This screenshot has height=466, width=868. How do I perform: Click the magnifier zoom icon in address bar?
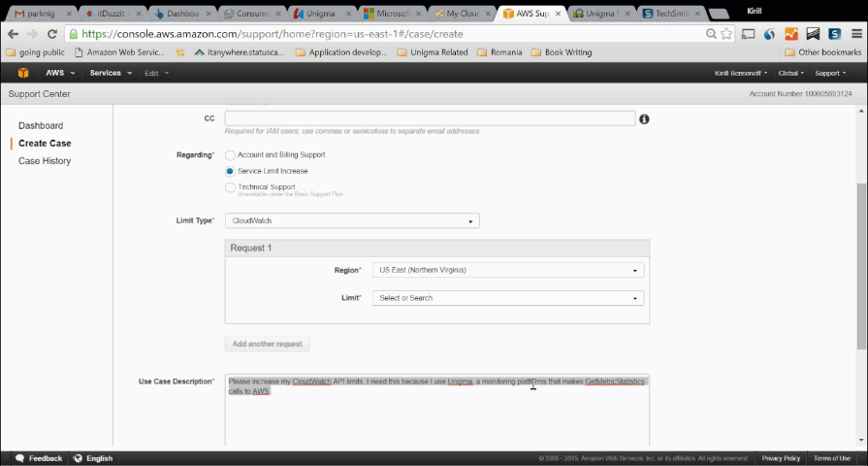pos(711,34)
